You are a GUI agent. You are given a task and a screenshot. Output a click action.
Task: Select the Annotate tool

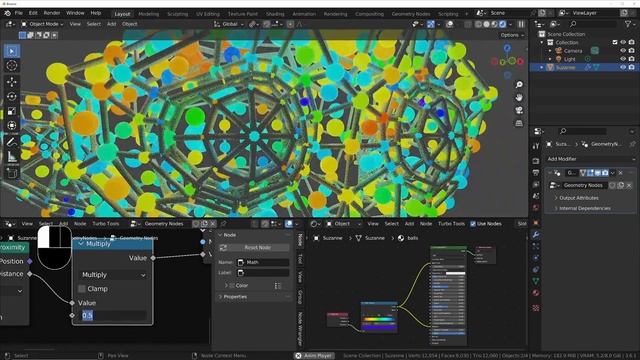(x=11, y=142)
